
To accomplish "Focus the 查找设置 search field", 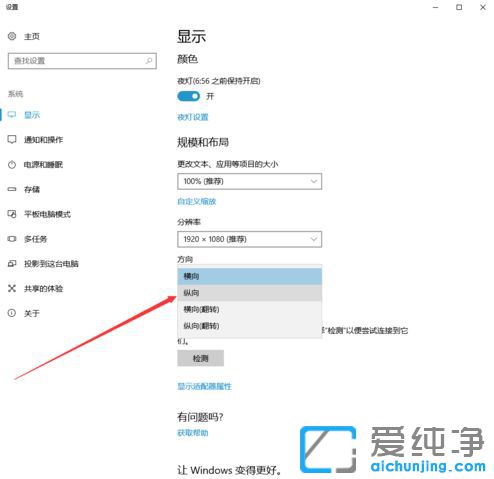I will [82, 61].
